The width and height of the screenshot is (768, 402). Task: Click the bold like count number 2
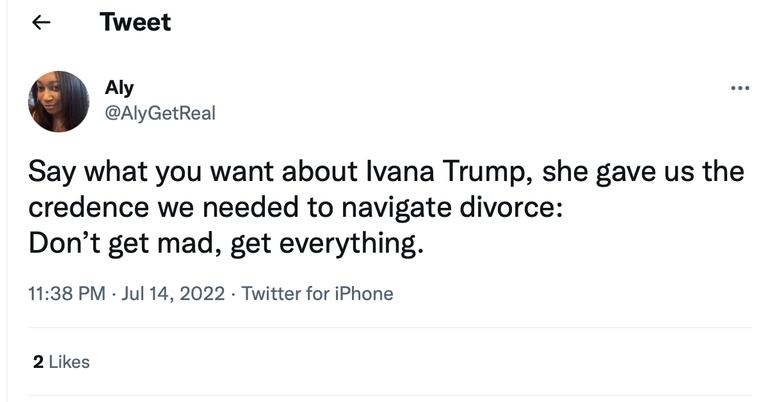tap(38, 362)
